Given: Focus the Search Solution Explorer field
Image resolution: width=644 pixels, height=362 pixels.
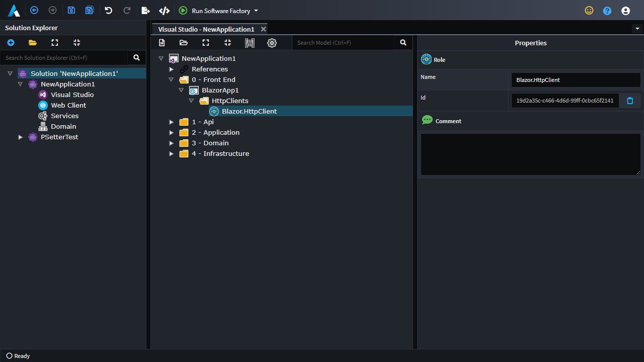Looking at the screenshot, I should (64, 58).
